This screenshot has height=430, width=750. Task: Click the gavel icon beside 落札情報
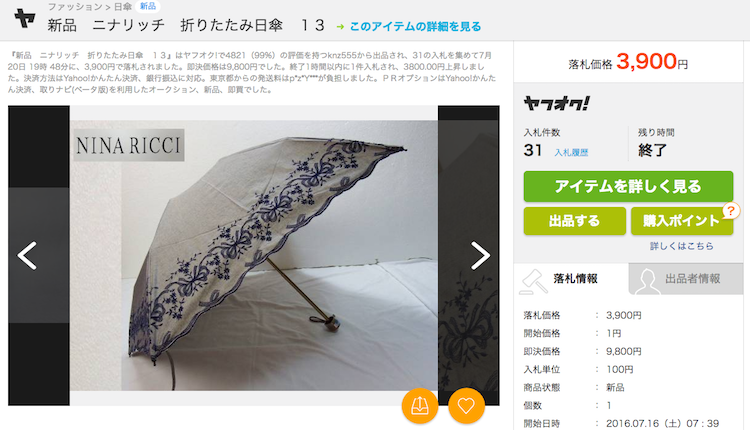(x=534, y=281)
